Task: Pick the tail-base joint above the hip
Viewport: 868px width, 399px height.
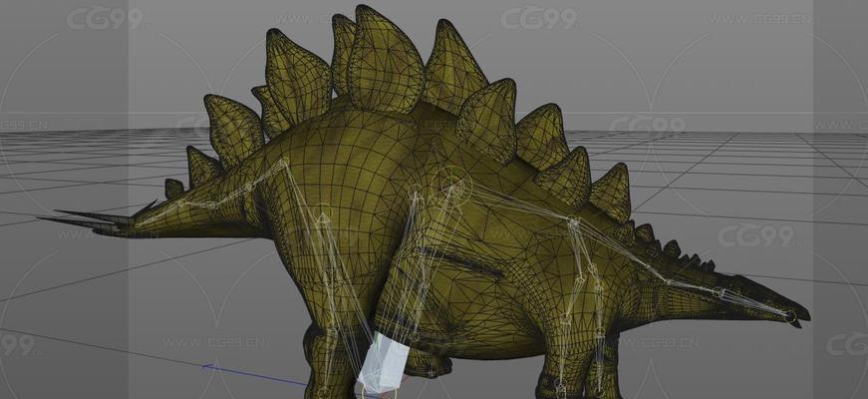Action: click(x=284, y=163)
